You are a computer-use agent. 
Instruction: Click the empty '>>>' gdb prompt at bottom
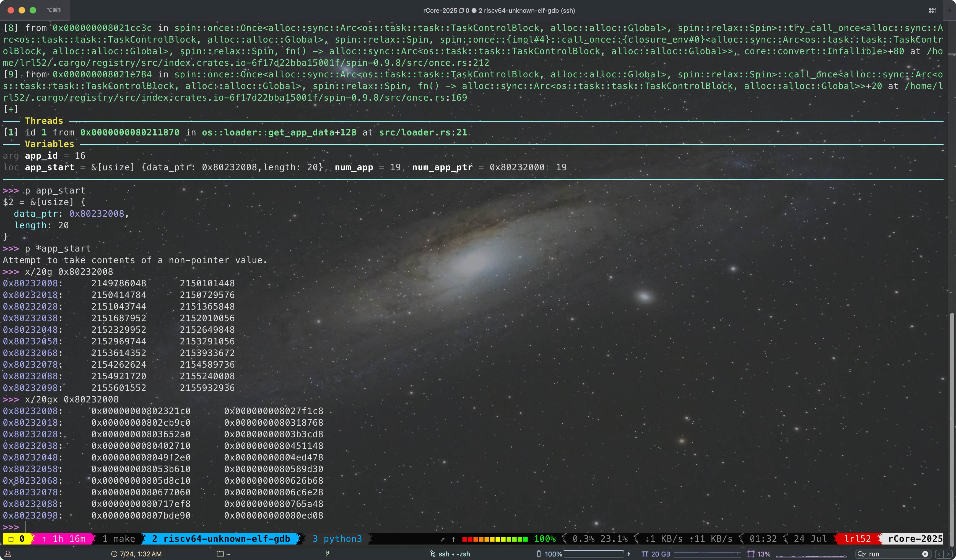11,527
